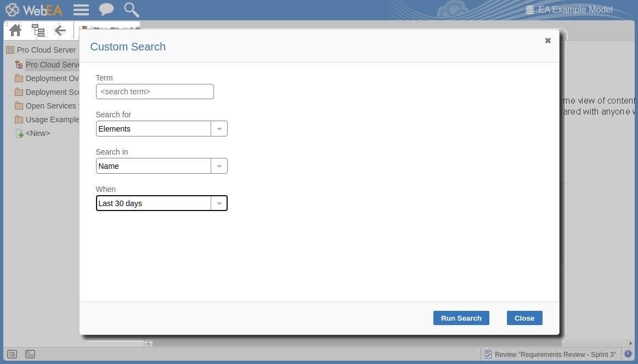
Task: Open the object tree hierarchy icon
Action: 38,31
